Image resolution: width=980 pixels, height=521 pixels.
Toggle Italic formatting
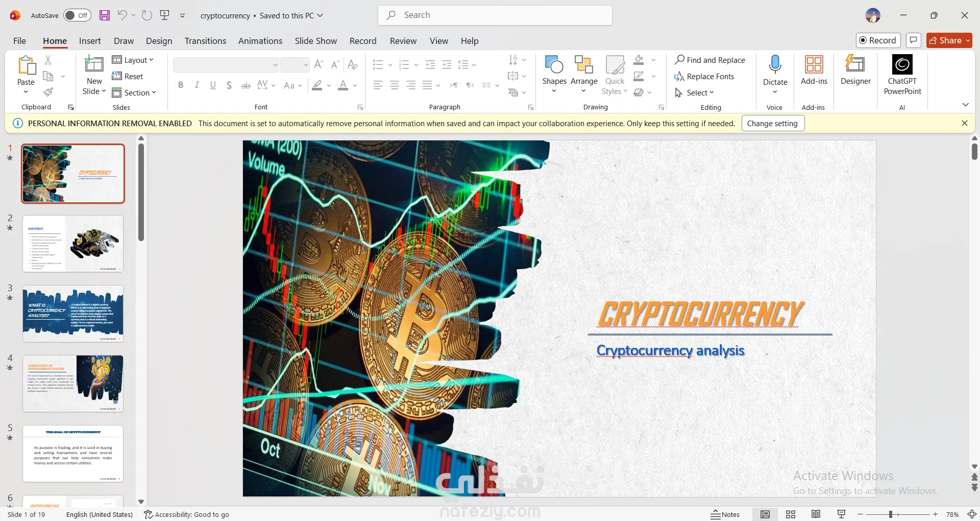(x=197, y=85)
